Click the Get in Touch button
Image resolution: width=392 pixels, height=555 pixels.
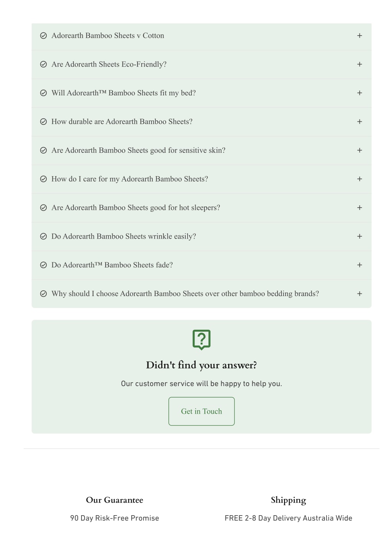click(x=201, y=411)
